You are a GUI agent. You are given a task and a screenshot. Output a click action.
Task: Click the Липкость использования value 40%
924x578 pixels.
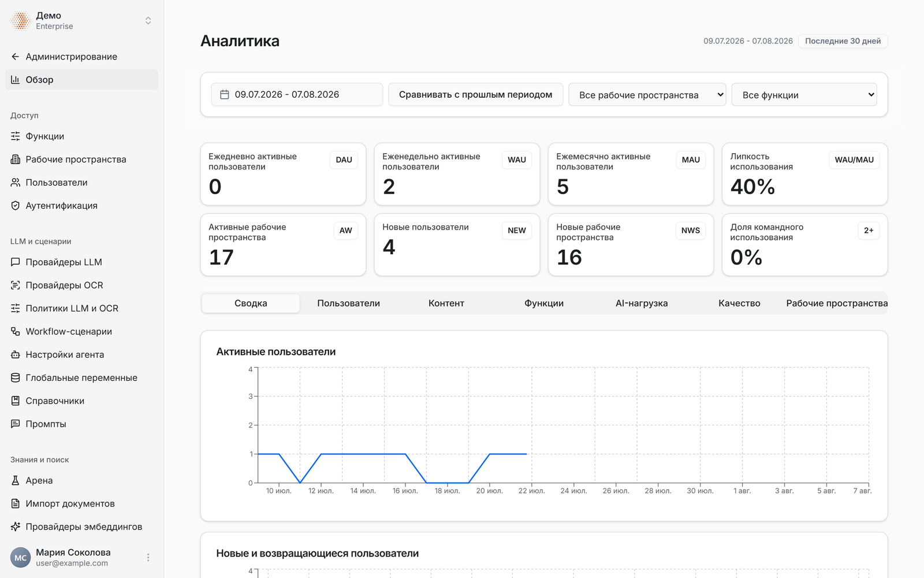tap(752, 187)
